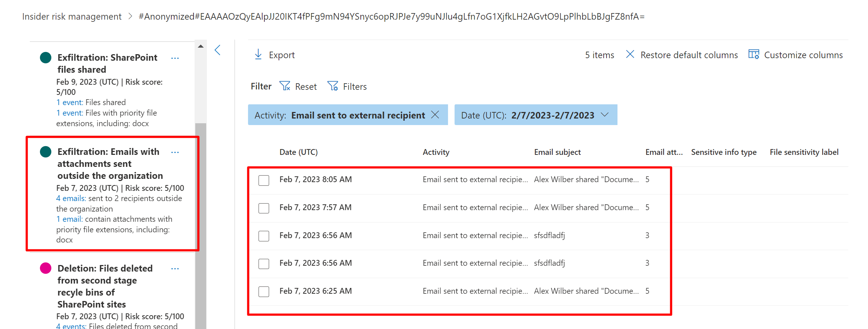Click the Export download arrow icon

coord(258,55)
